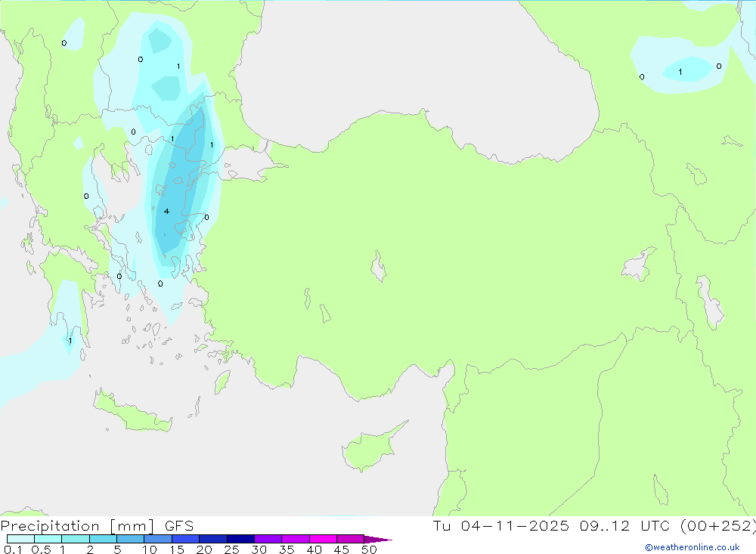This screenshot has width=756, height=554.
Task: Click the legend label "20"
Action: tap(204, 549)
